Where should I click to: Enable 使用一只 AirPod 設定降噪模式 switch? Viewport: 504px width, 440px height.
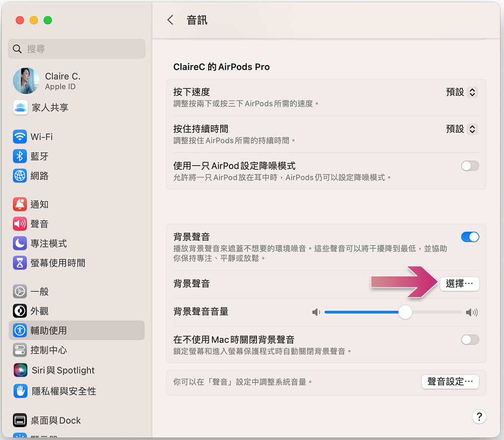(x=470, y=166)
